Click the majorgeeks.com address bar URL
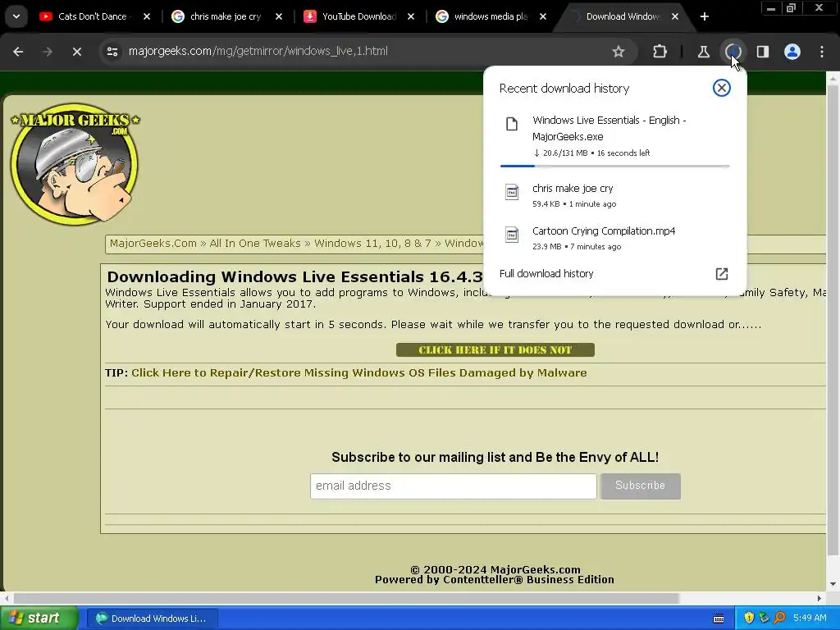 click(x=258, y=51)
